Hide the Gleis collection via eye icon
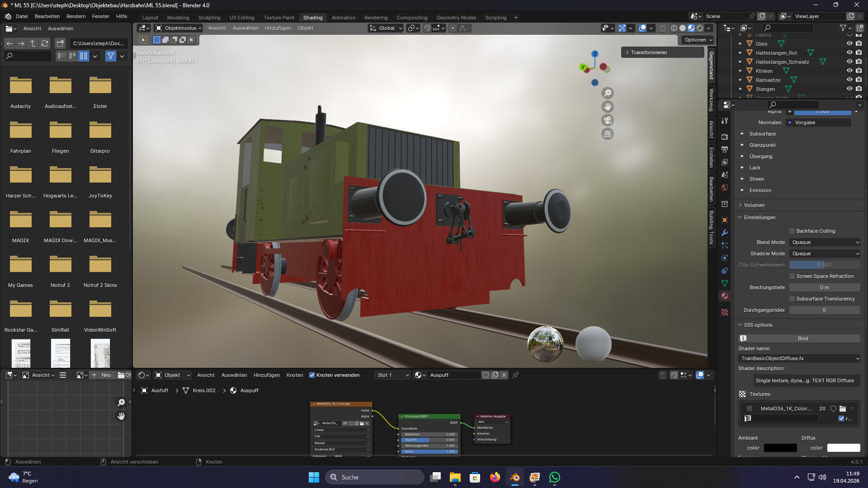Screen dimensions: 868x488 (849, 44)
